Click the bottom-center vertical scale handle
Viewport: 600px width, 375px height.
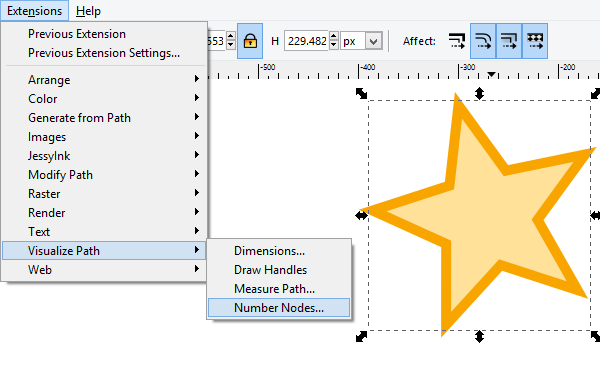(479, 337)
